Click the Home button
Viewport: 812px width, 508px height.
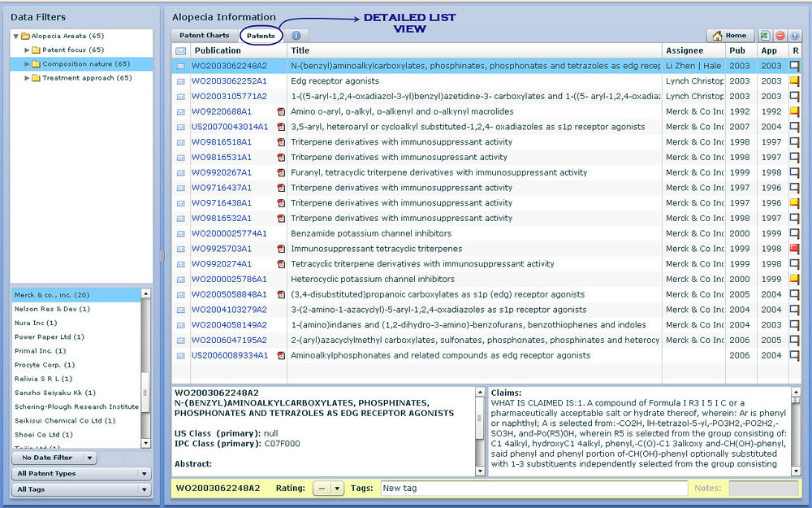coord(730,36)
